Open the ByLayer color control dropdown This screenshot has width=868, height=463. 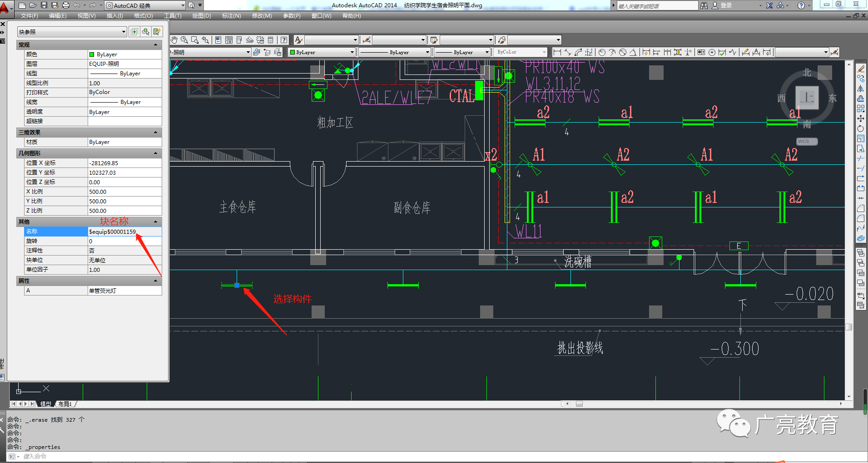pyautogui.click(x=322, y=52)
